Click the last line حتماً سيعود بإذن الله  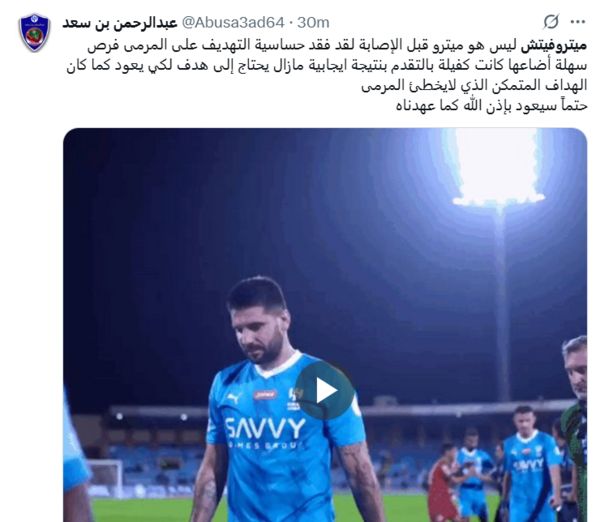pos(491,106)
